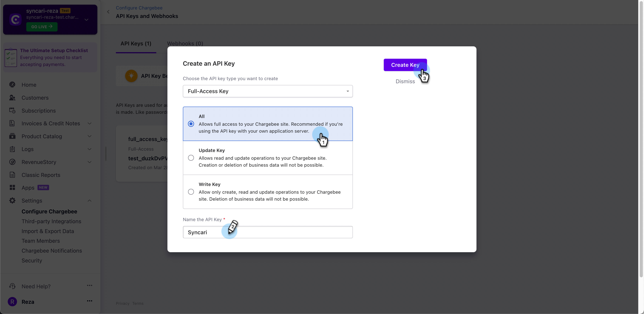Select the All full access radio option
The image size is (644, 314).
click(191, 124)
